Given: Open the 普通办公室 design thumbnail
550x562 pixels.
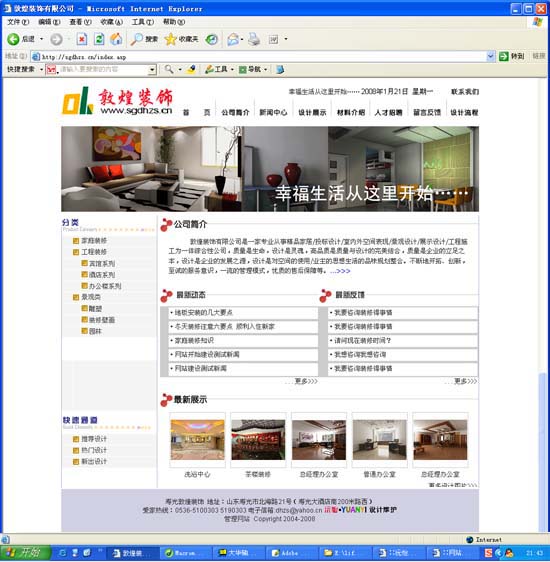Looking at the screenshot, I should pyautogui.click(x=379, y=440).
